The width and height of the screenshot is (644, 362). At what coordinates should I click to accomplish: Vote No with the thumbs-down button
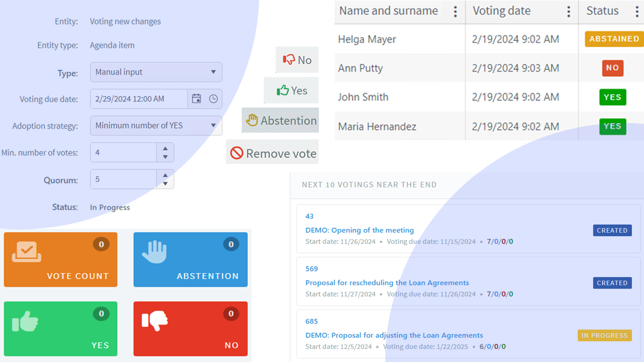tap(297, 60)
